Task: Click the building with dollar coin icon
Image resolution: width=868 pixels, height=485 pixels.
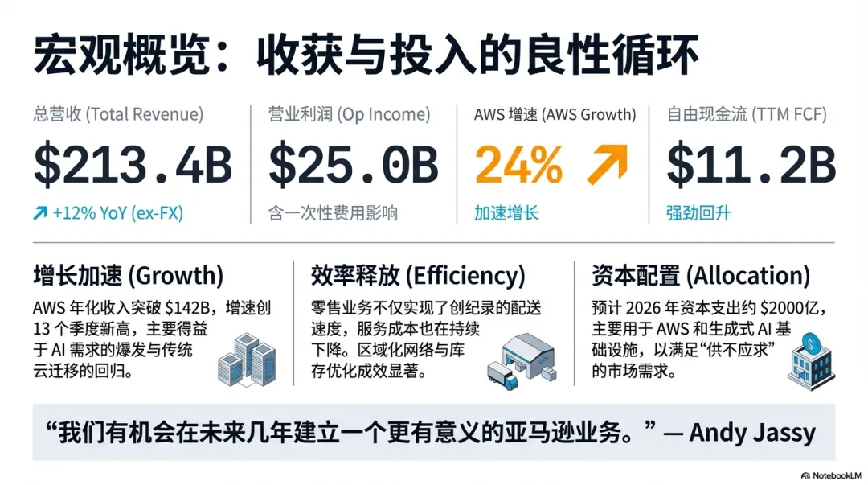Action: [811, 361]
